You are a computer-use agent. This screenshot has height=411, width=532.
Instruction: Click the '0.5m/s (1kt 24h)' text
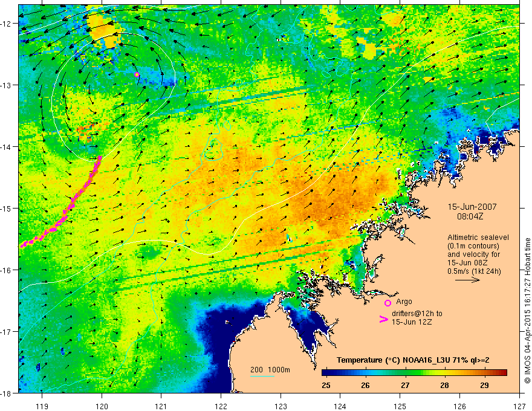tap(474, 271)
